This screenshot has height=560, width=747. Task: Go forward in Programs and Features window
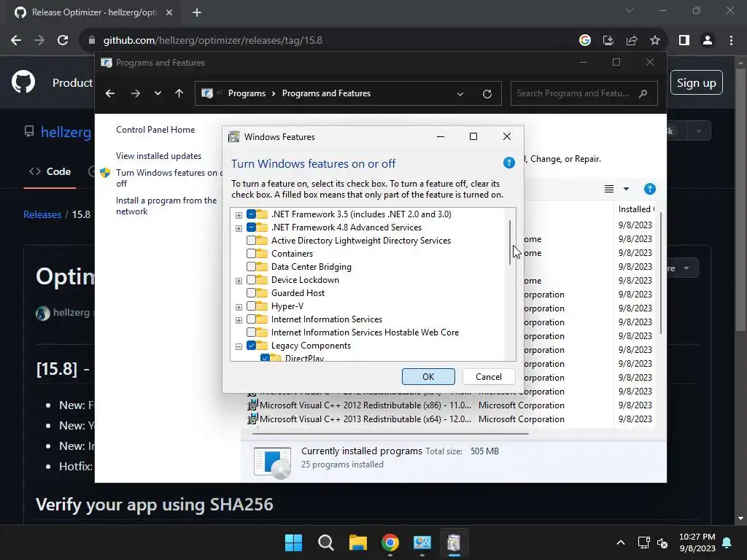pyautogui.click(x=136, y=93)
